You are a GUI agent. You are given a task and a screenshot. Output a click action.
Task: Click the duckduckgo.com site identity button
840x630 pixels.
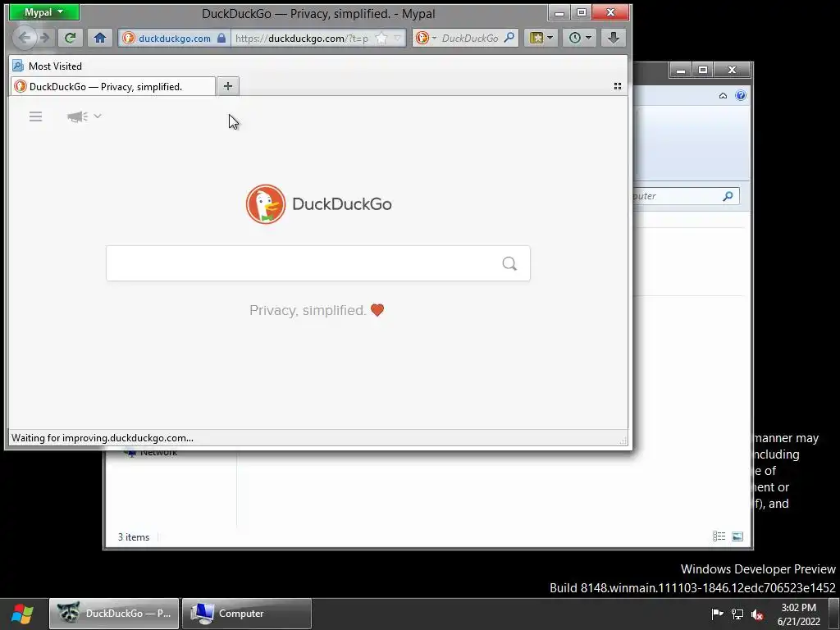(175, 38)
